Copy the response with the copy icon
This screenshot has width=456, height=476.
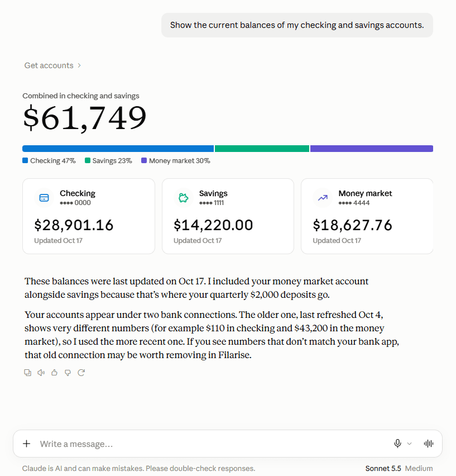(x=27, y=373)
